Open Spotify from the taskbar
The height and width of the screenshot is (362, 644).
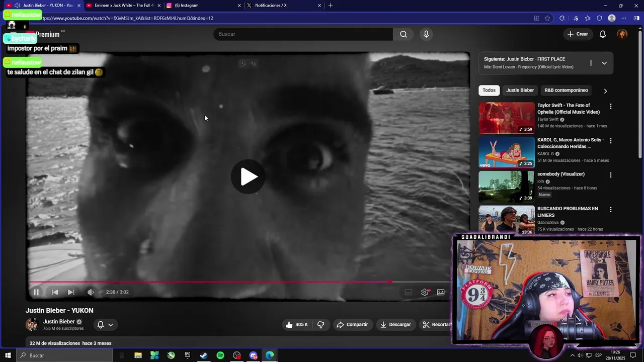click(220, 355)
